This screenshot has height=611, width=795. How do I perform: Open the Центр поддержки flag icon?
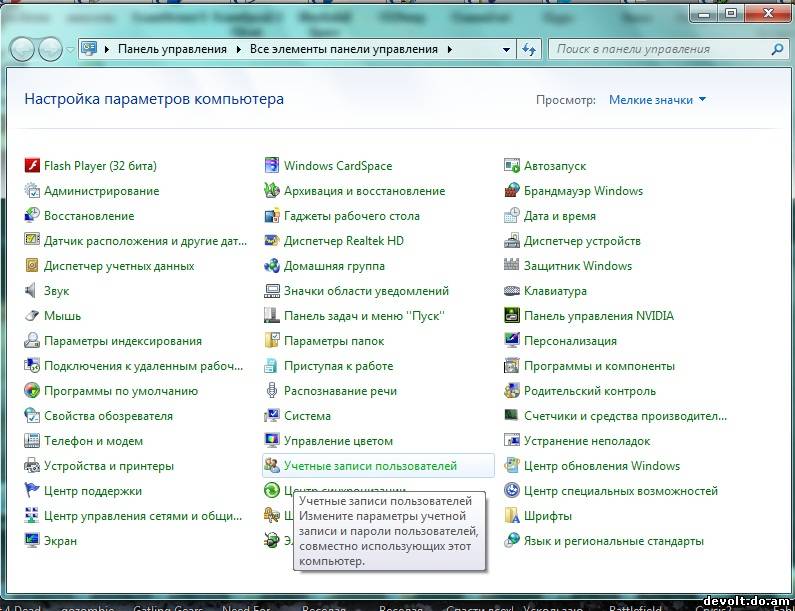[32, 490]
